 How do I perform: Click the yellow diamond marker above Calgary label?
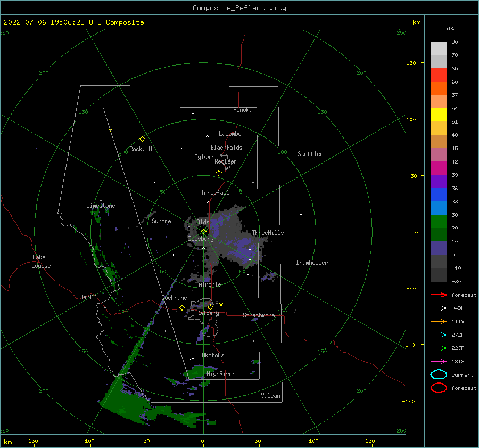coord(210,307)
